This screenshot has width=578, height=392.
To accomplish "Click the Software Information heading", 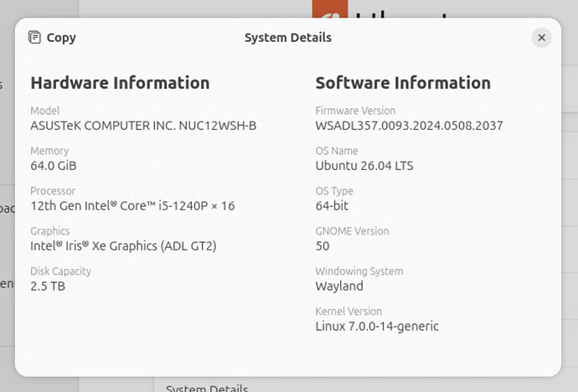I will [403, 83].
